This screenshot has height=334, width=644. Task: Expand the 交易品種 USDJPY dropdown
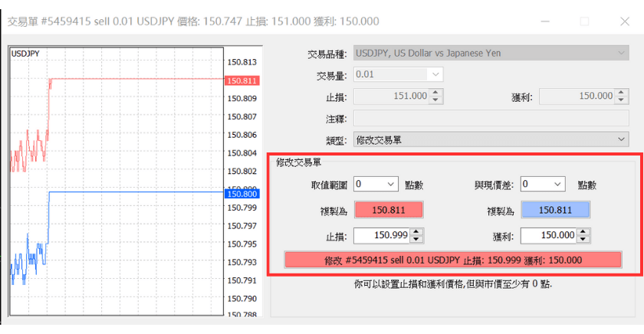[491, 53]
